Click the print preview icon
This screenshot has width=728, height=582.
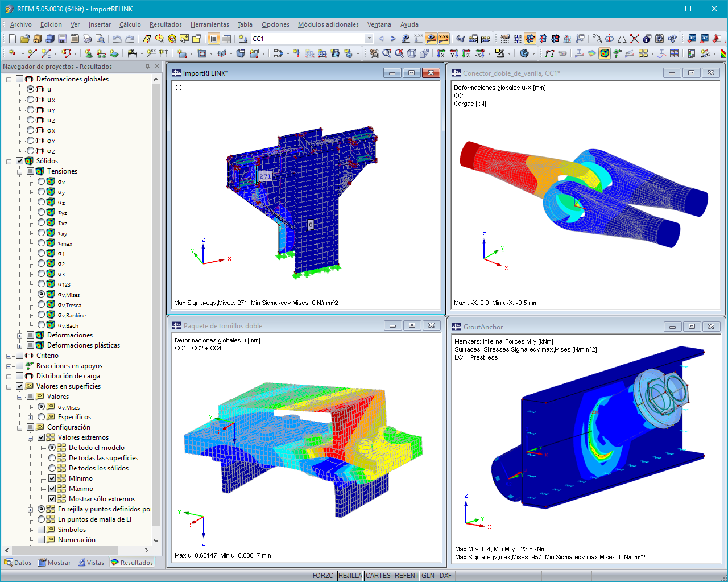(x=100, y=39)
